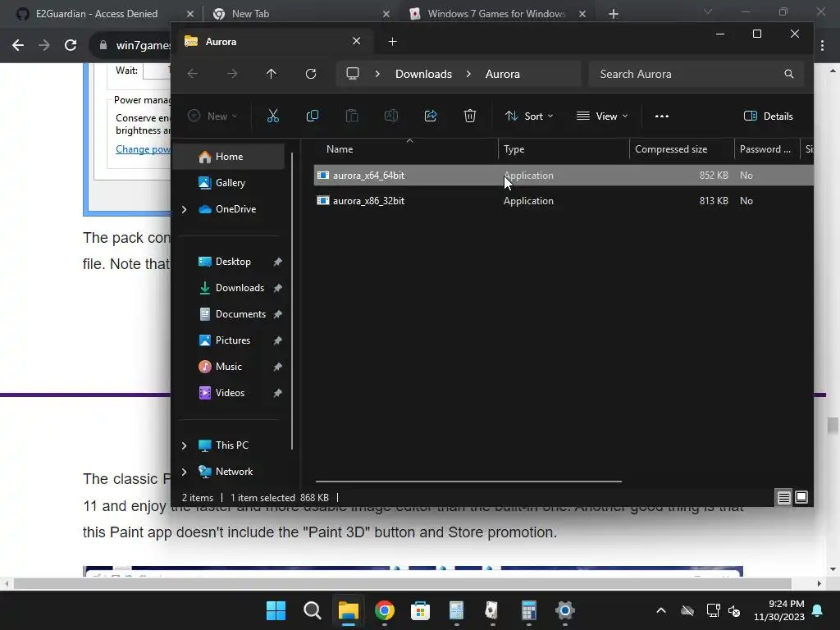Open Pictures in quick access
Image resolution: width=840 pixels, height=630 pixels.
pos(231,340)
